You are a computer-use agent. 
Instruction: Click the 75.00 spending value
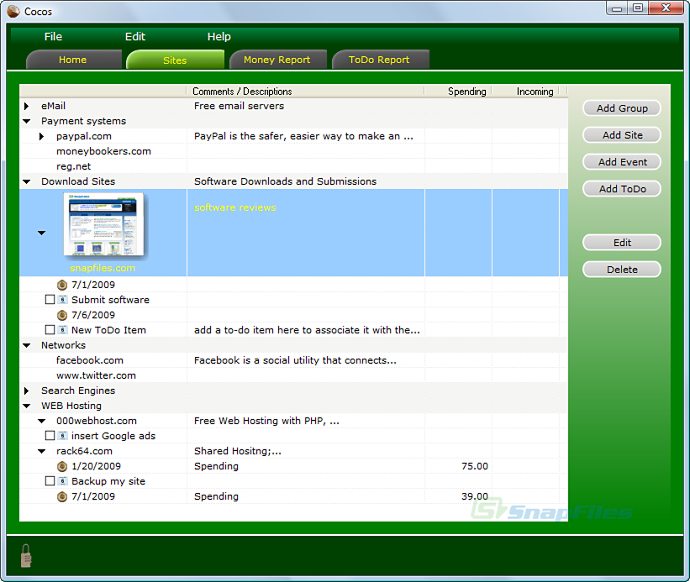475,466
